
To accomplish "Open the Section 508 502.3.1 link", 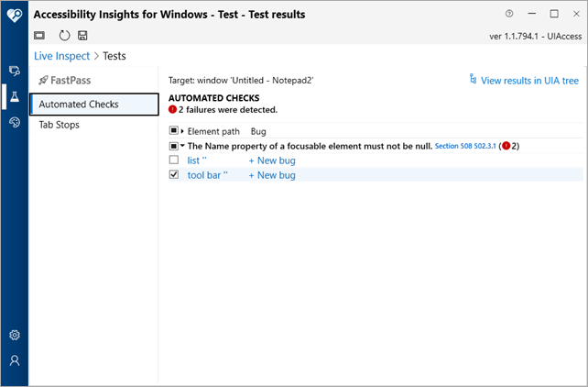I will tap(465, 146).
